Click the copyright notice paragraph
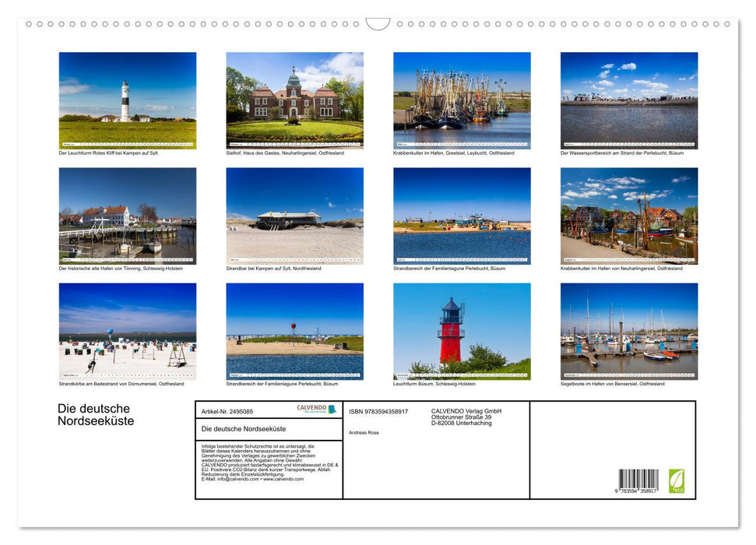Screen dimensions: 756x545 tap(269, 462)
